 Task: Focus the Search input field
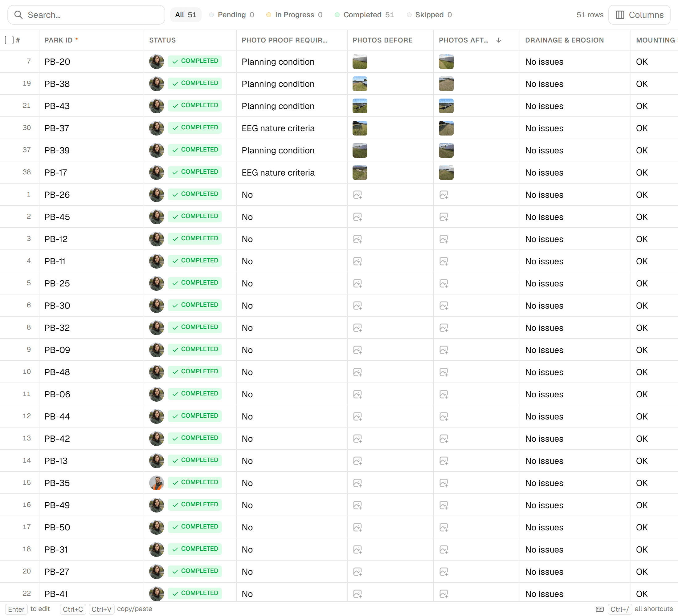(x=86, y=15)
